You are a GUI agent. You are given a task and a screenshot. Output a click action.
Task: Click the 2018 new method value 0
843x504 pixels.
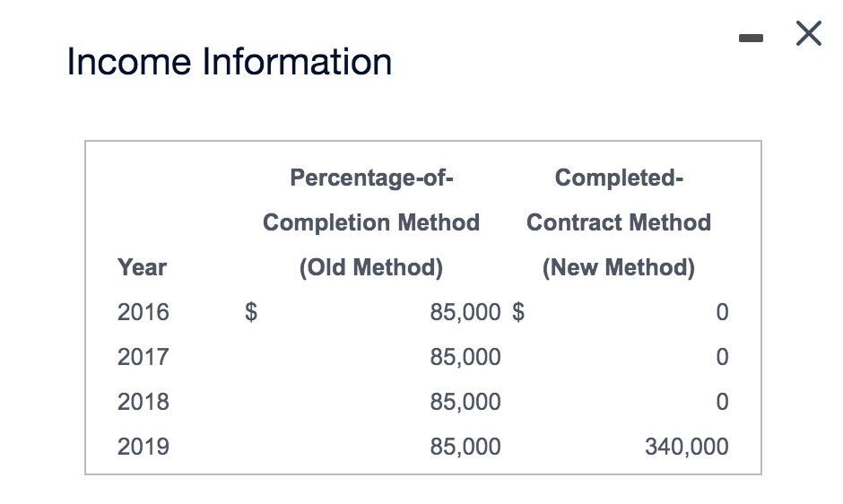[722, 402]
